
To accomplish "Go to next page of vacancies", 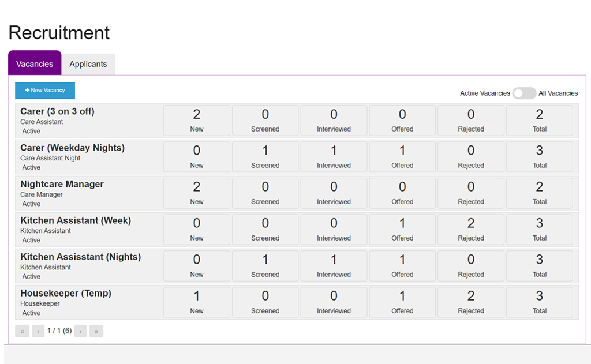I will pos(80,331).
